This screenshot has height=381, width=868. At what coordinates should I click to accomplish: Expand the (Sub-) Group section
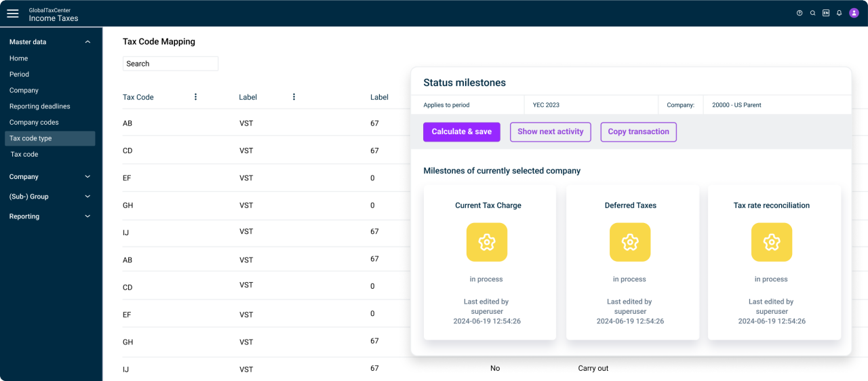[87, 197]
